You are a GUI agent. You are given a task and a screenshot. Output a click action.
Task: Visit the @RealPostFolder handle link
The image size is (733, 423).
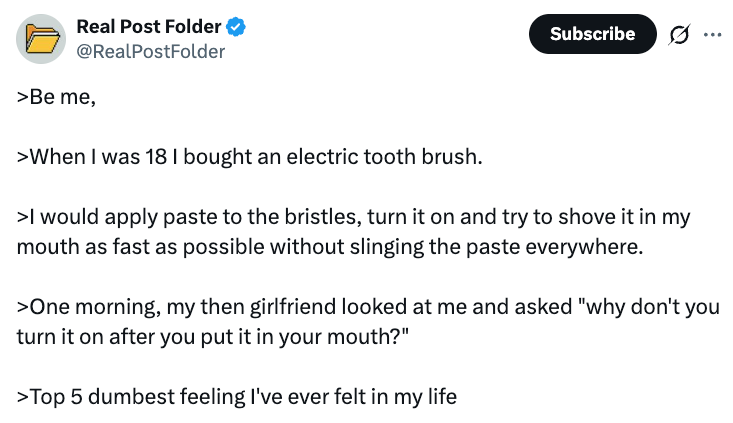click(150, 52)
